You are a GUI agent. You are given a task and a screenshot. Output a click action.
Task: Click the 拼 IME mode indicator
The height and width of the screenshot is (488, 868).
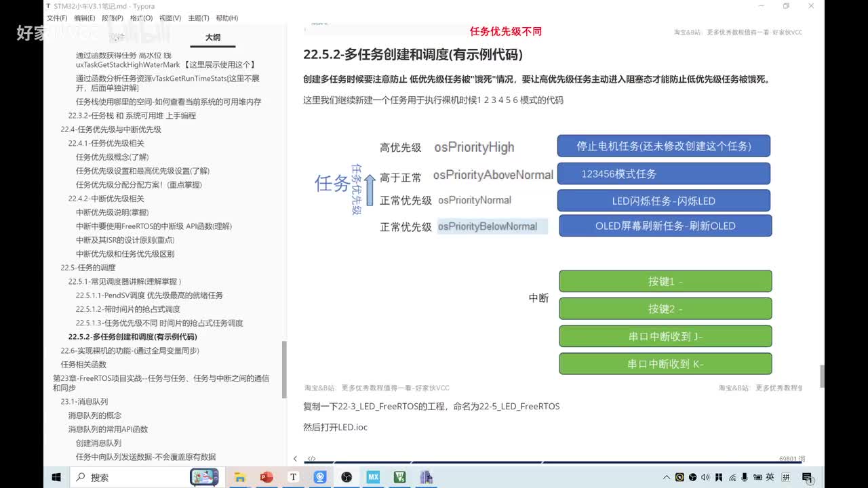pyautogui.click(x=786, y=477)
